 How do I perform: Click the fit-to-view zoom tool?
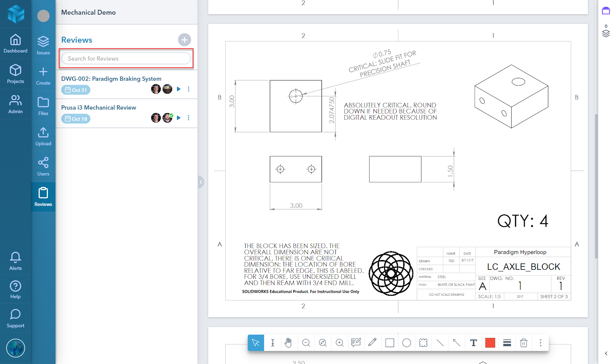(x=323, y=343)
